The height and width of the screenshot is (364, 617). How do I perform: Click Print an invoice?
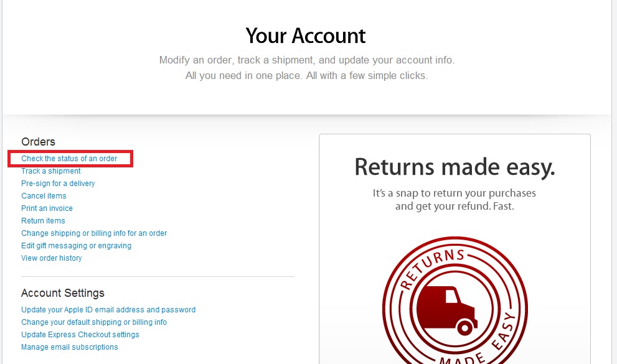[x=47, y=208]
